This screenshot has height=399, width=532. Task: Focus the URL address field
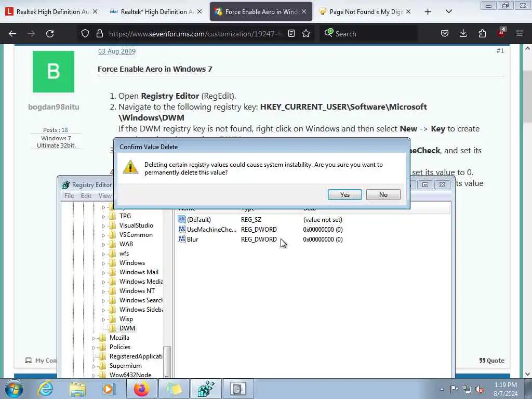[195, 34]
